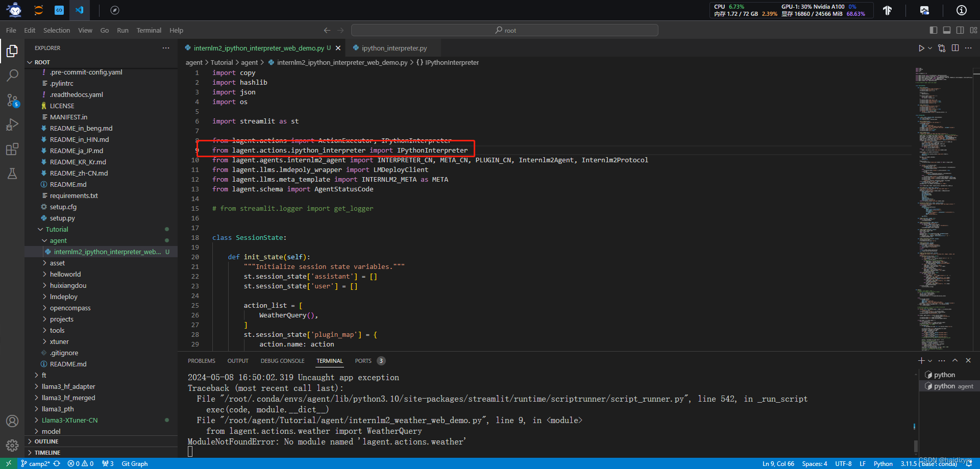Toggle the secondary side bar layout
980x469 pixels.
pos(960,30)
